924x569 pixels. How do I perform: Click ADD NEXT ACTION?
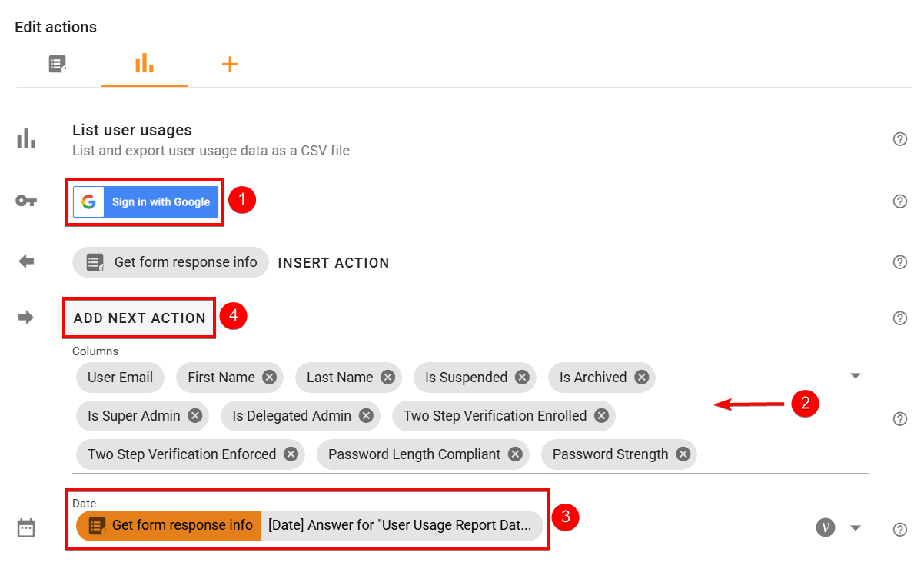pos(138,318)
